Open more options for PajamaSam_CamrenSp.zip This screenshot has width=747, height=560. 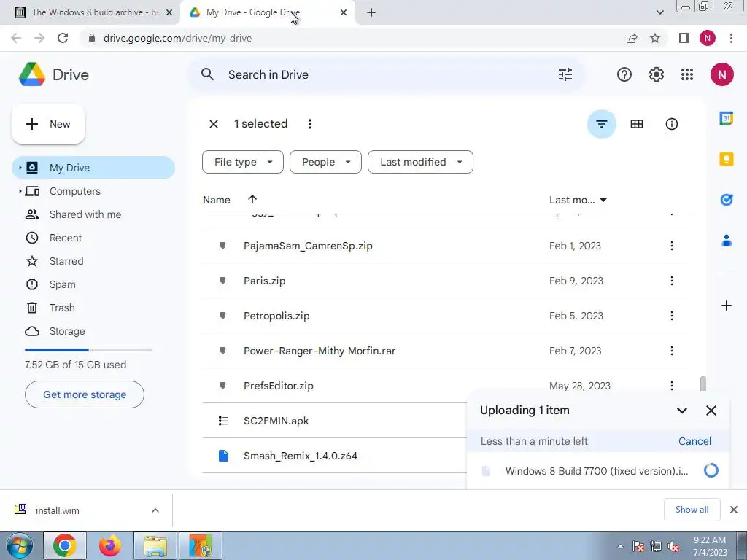[671, 246]
